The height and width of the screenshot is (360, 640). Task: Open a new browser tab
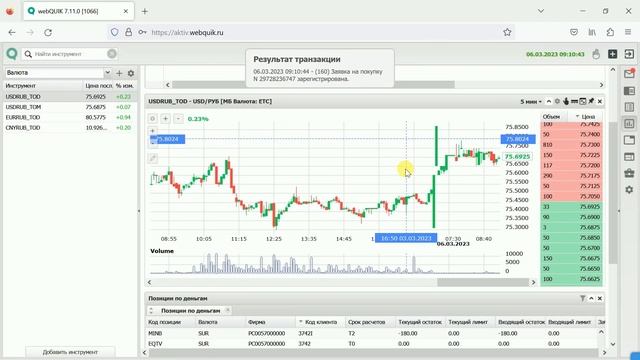click(144, 11)
